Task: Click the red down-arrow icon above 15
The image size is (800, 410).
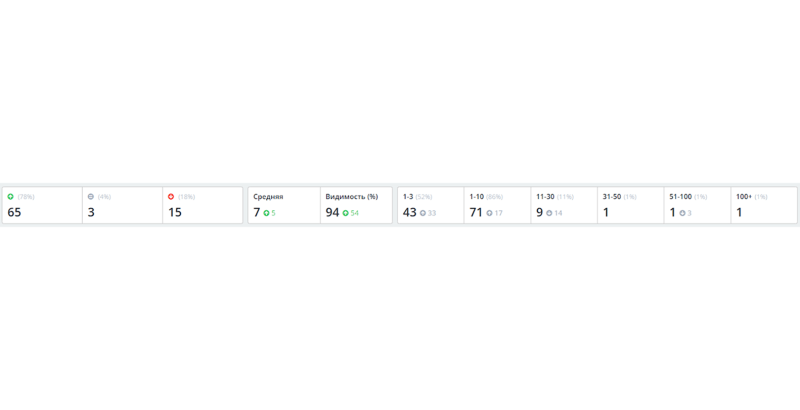Action: tap(171, 197)
